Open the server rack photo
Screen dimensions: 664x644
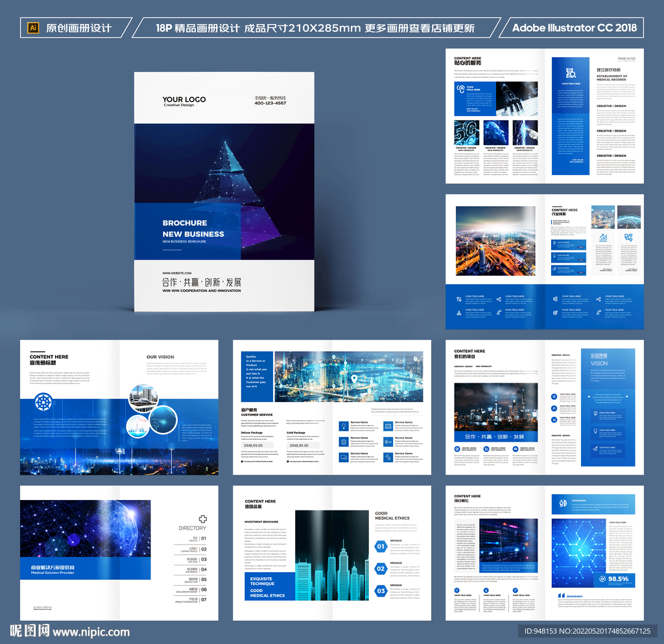(508, 541)
